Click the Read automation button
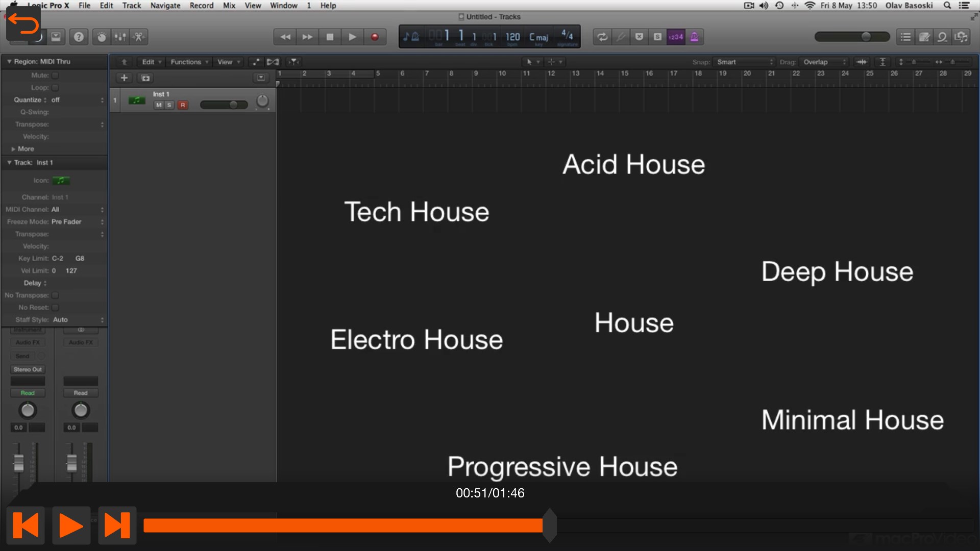The height and width of the screenshot is (551, 980). pyautogui.click(x=28, y=393)
